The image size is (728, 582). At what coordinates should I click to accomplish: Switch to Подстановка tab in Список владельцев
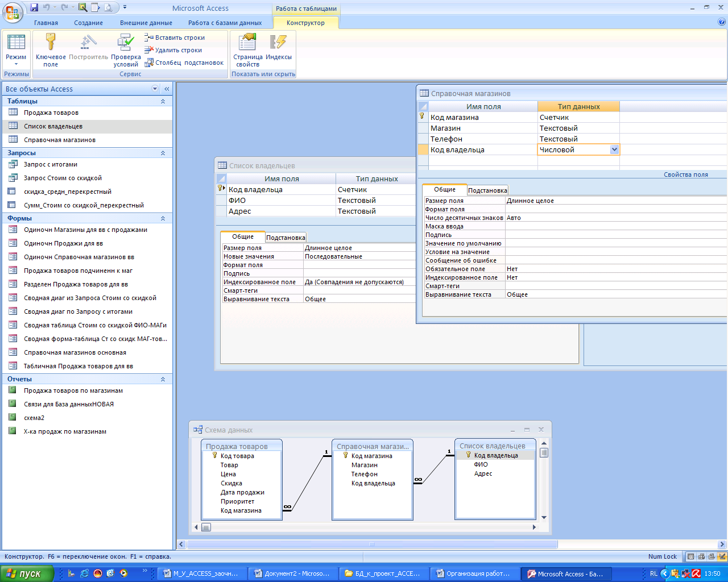[x=286, y=238]
